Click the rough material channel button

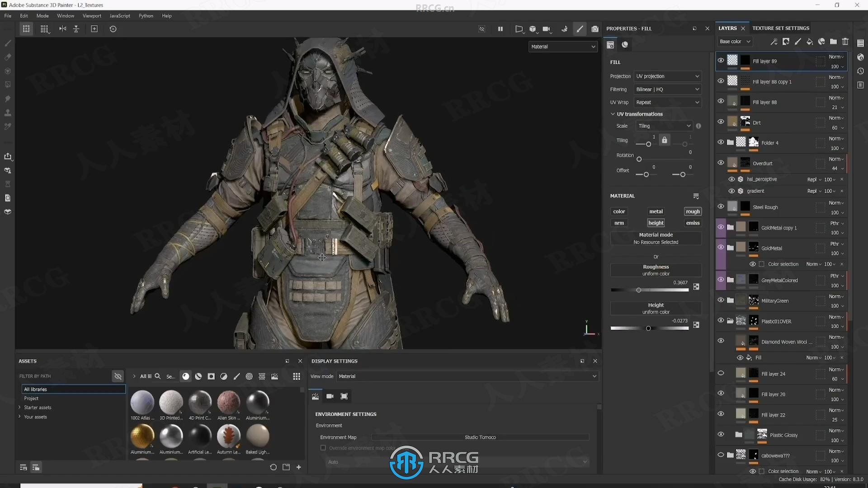point(693,211)
